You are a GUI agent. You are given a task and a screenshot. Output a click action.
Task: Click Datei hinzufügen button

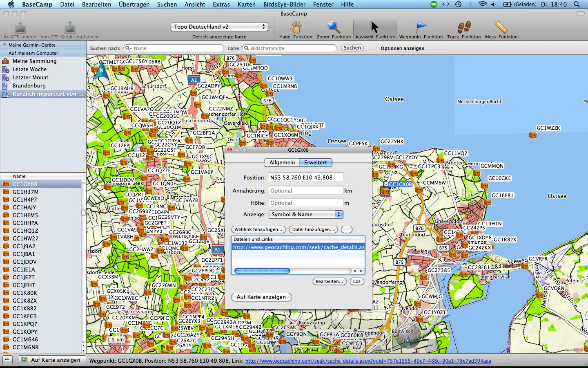(x=313, y=229)
